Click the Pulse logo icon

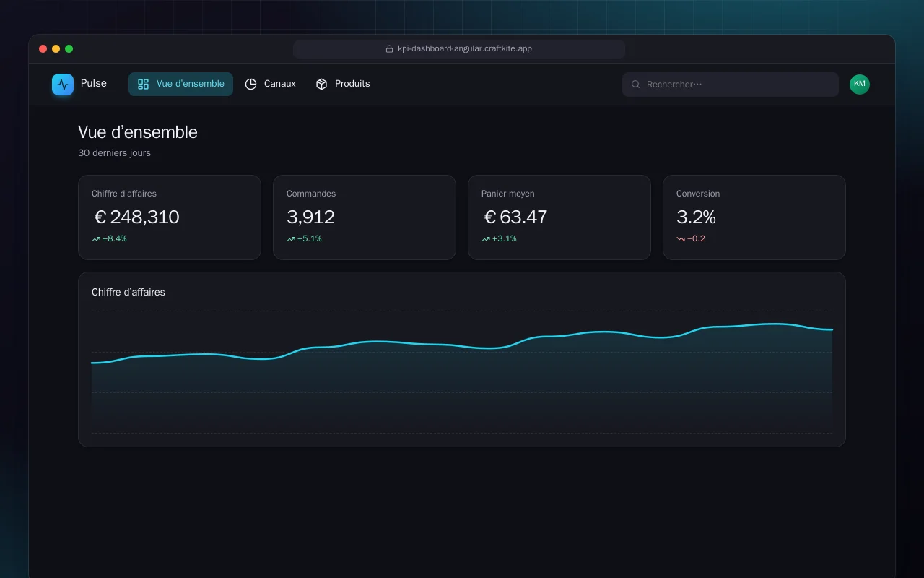point(63,85)
